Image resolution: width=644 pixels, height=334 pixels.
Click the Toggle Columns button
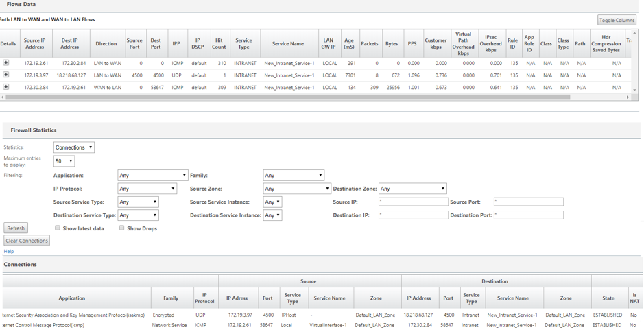[x=617, y=20]
